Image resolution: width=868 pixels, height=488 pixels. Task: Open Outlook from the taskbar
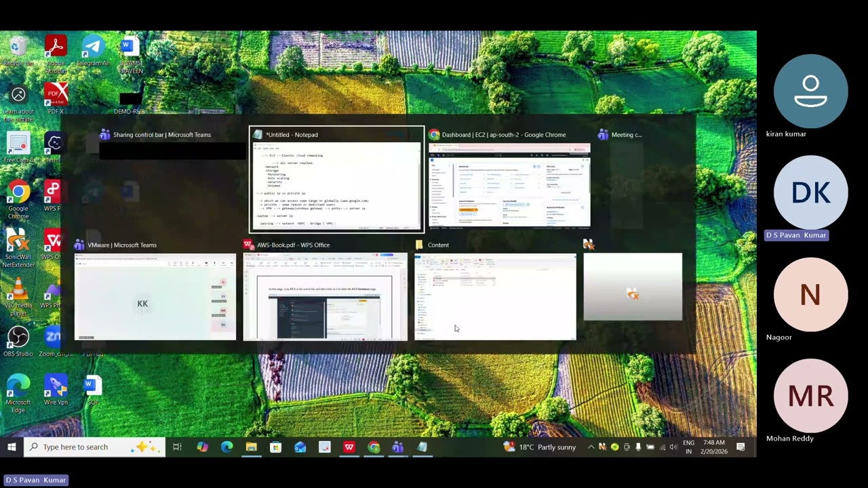click(x=300, y=447)
